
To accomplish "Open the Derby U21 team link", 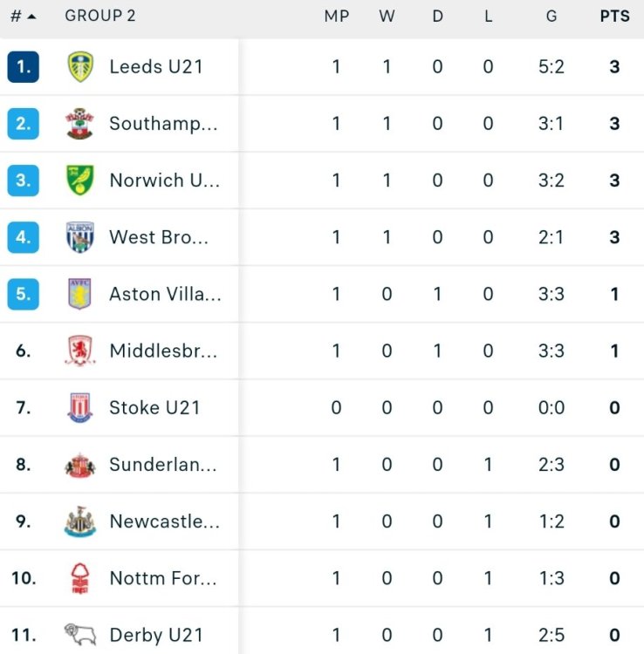I will [156, 635].
